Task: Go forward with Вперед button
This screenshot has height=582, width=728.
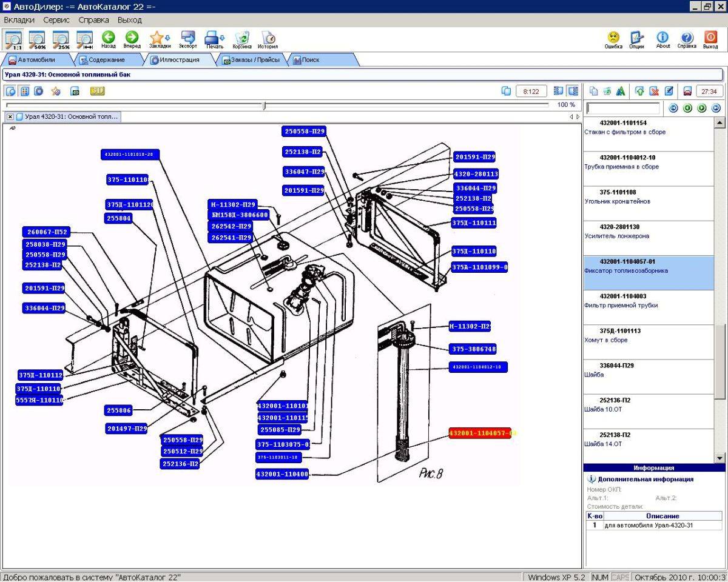Action: (x=132, y=39)
